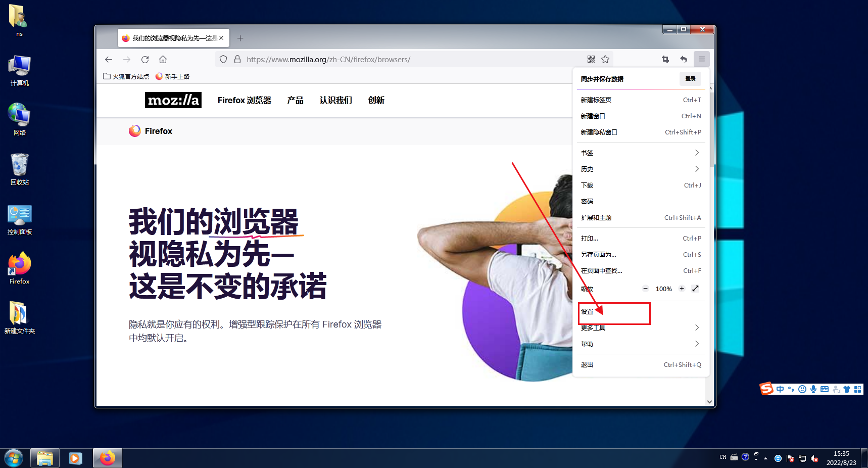This screenshot has width=868, height=468.
Task: Click the Sogou microphone voice input icon
Action: point(813,389)
